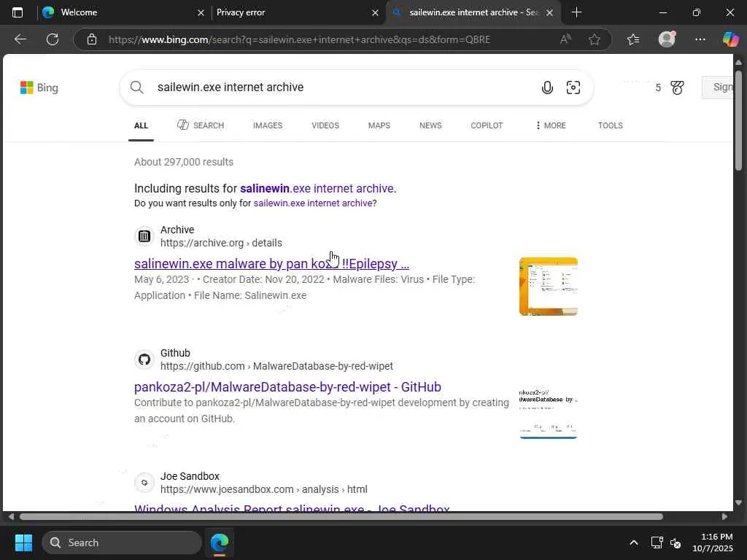The image size is (747, 560).
Task: Open the COPILOT tab
Action: point(487,125)
